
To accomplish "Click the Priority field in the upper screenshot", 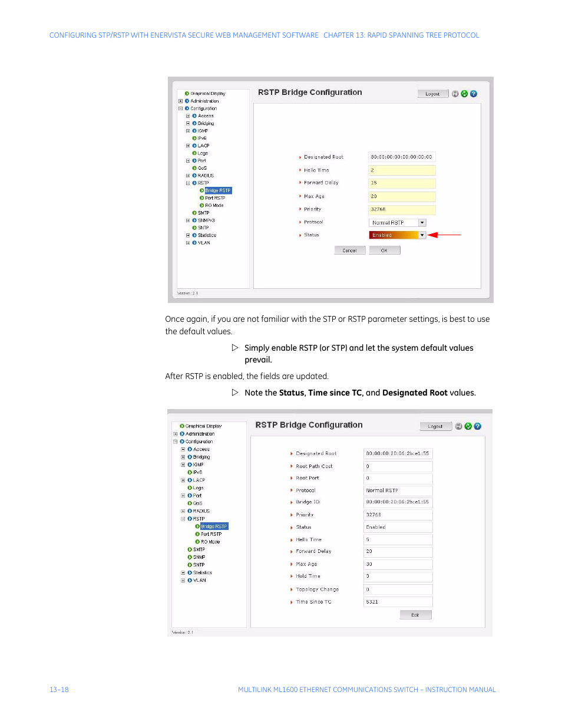I will click(402, 209).
